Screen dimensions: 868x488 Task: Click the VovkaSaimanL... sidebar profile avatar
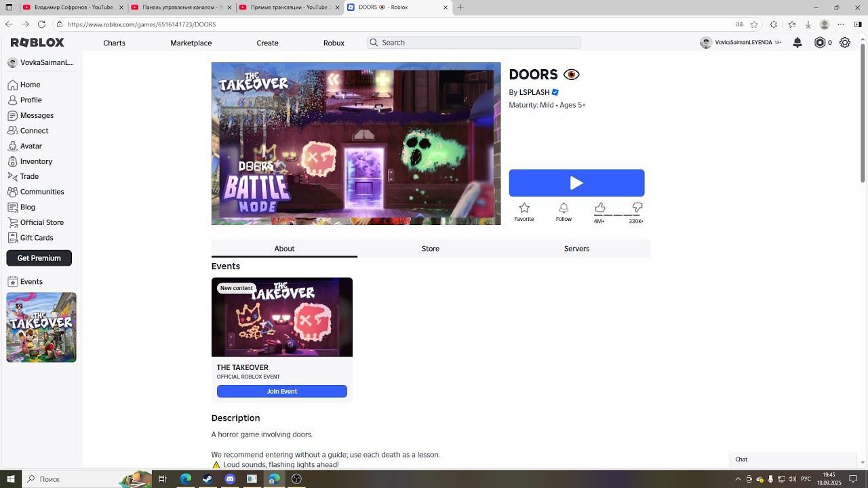pyautogui.click(x=12, y=62)
